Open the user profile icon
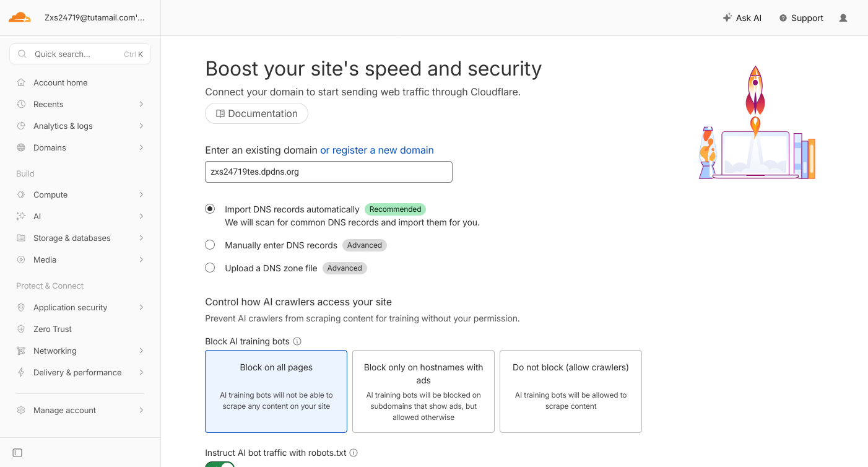This screenshot has height=467, width=868. [843, 18]
